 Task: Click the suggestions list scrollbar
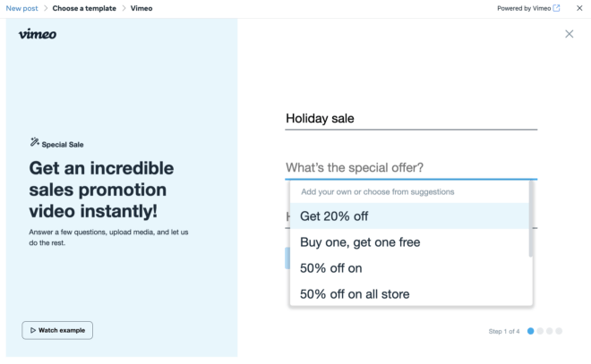pos(531,219)
